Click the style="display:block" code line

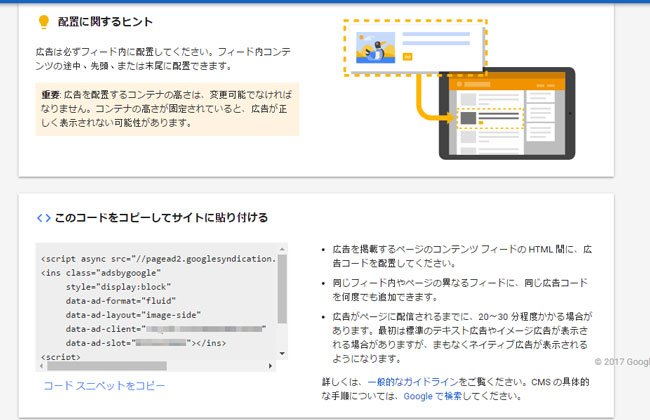[x=118, y=287]
